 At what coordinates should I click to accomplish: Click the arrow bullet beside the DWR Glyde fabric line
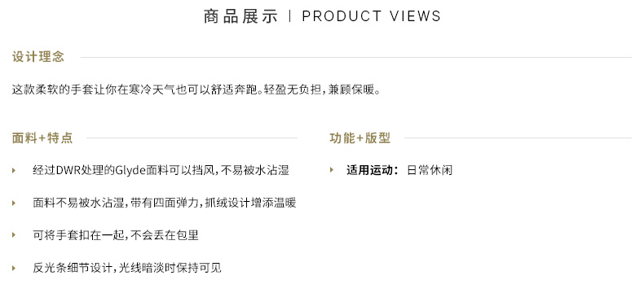pos(14,170)
